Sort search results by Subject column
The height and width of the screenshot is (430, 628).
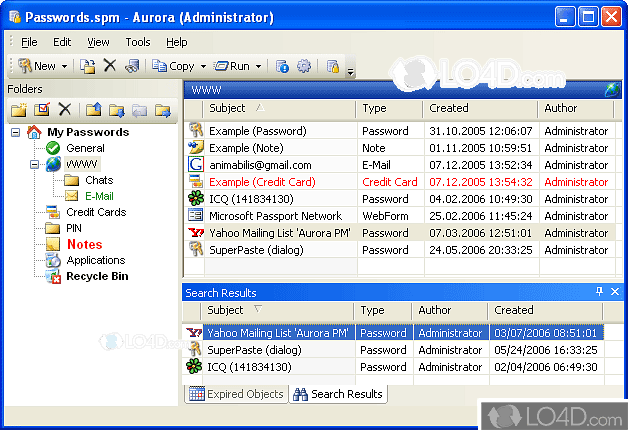tap(278, 310)
